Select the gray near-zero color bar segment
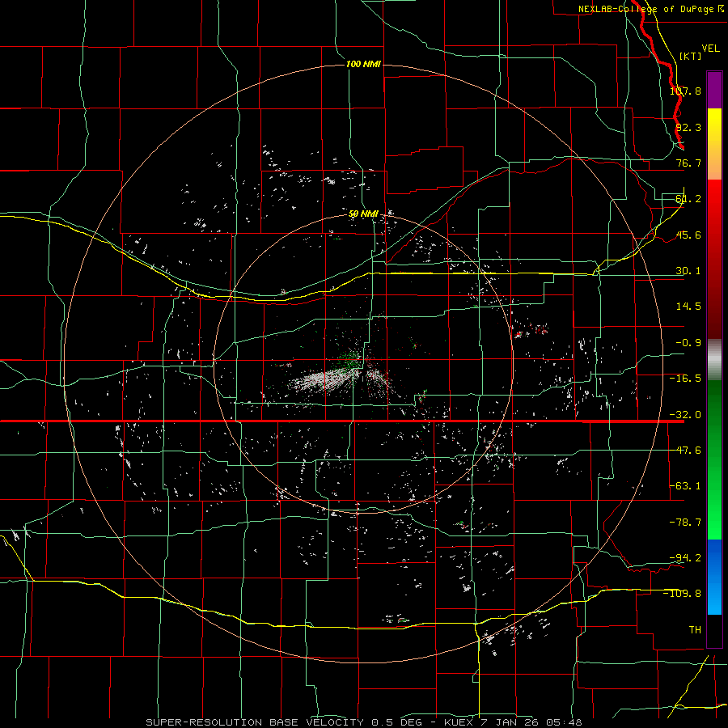The width and height of the screenshot is (728, 728). click(x=714, y=359)
